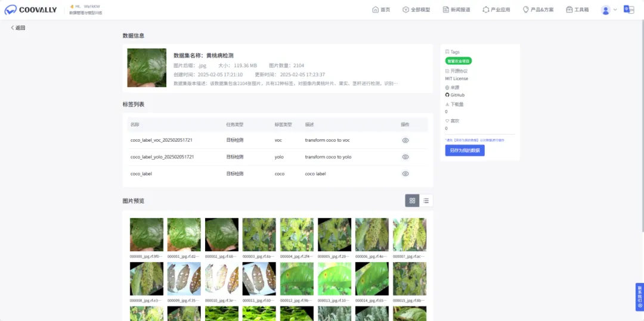Click the 名称 column header

point(135,124)
